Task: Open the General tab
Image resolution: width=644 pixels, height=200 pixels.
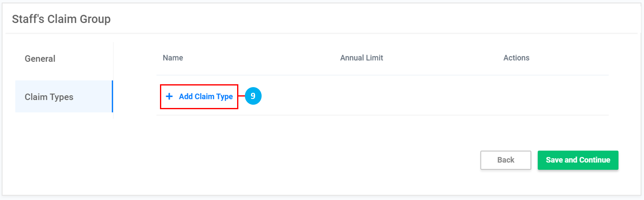Action: pos(40,58)
